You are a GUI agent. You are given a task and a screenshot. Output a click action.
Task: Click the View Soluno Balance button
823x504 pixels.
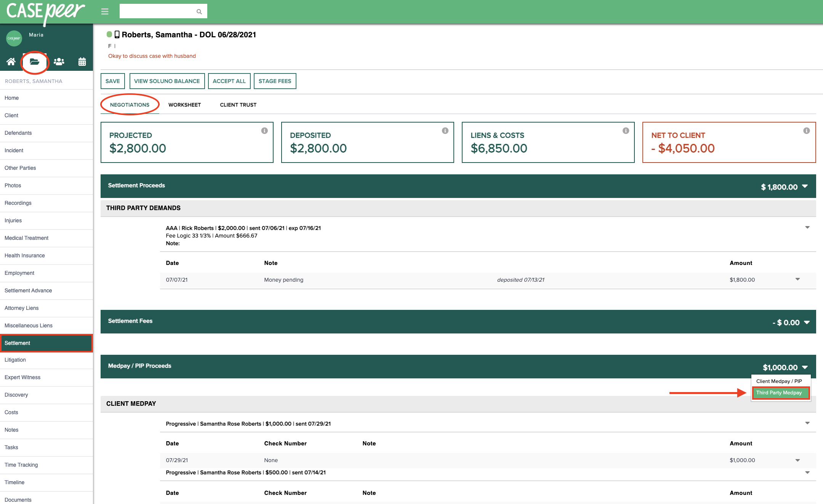pyautogui.click(x=167, y=81)
